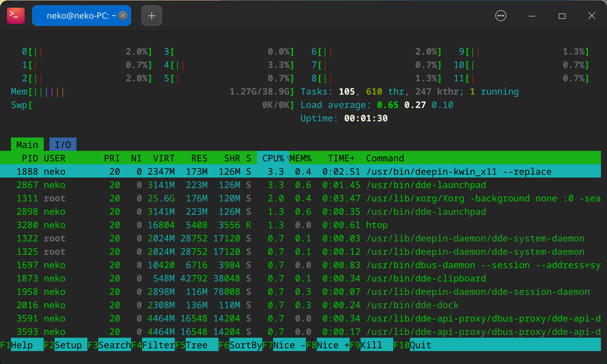The height and width of the screenshot is (364, 607).
Task: Sort by PID column header
Action: [30, 158]
